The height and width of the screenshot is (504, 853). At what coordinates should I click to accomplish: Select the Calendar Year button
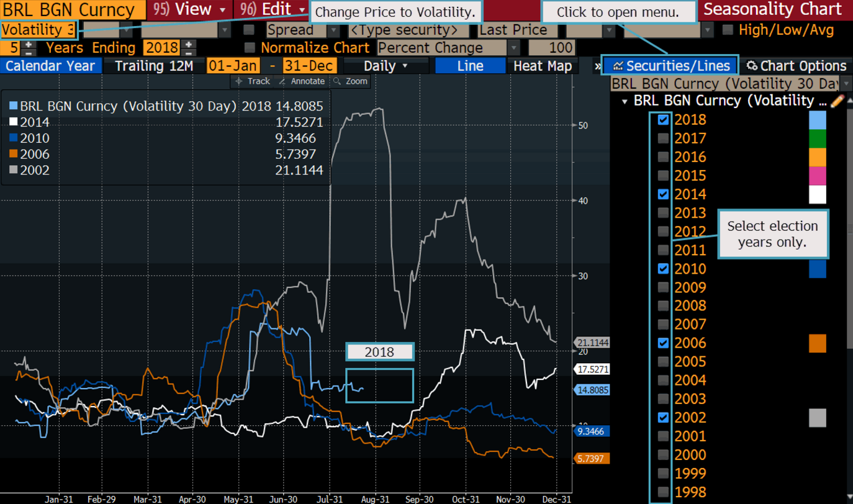[x=50, y=66]
